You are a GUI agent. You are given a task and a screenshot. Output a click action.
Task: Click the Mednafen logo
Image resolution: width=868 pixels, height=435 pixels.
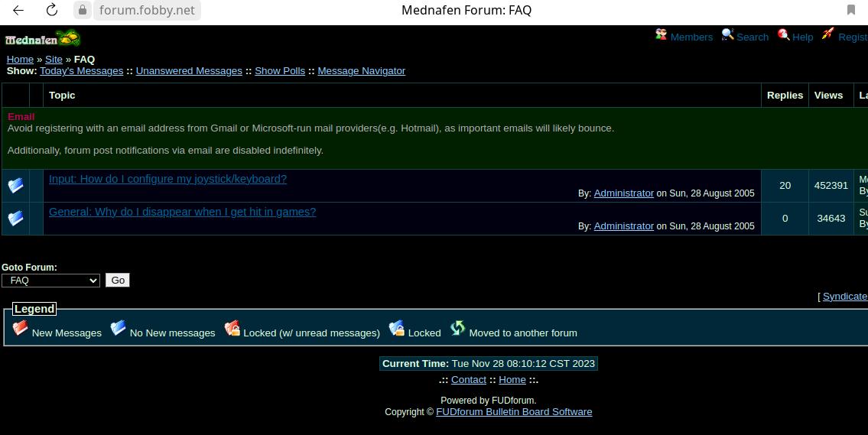[43, 39]
